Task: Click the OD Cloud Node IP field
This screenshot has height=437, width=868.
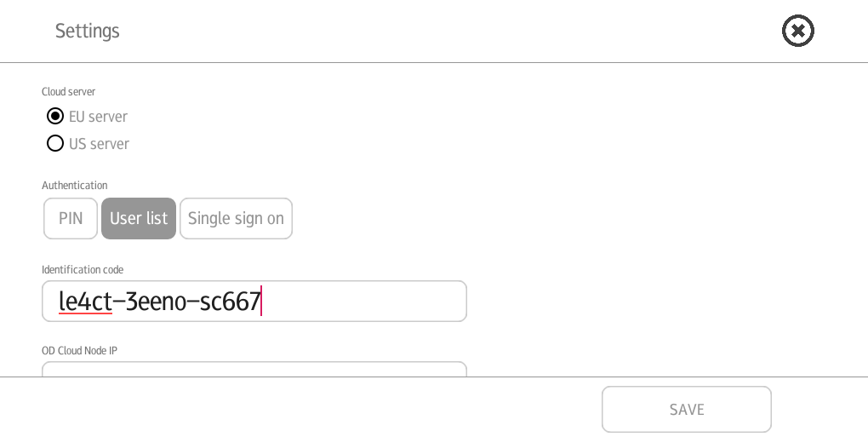Action: click(x=254, y=369)
